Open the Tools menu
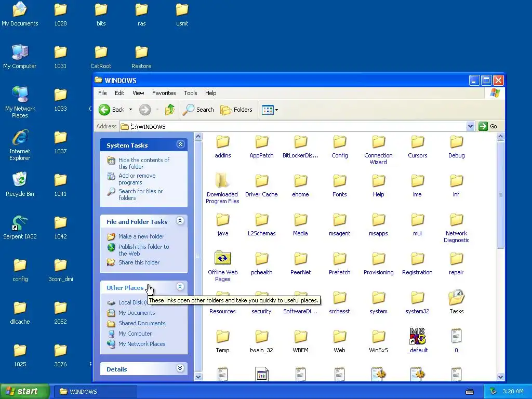This screenshot has height=399, width=532. tap(190, 93)
